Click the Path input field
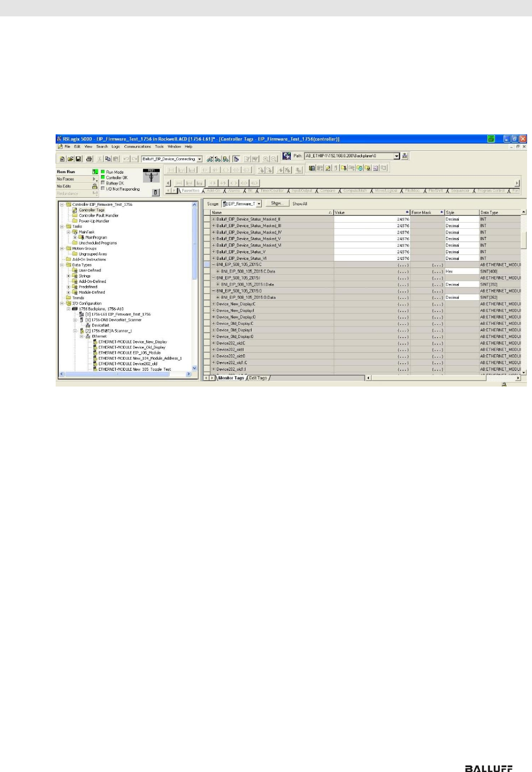Image resolution: width=532 pixels, height=772 pixels. coord(349,156)
